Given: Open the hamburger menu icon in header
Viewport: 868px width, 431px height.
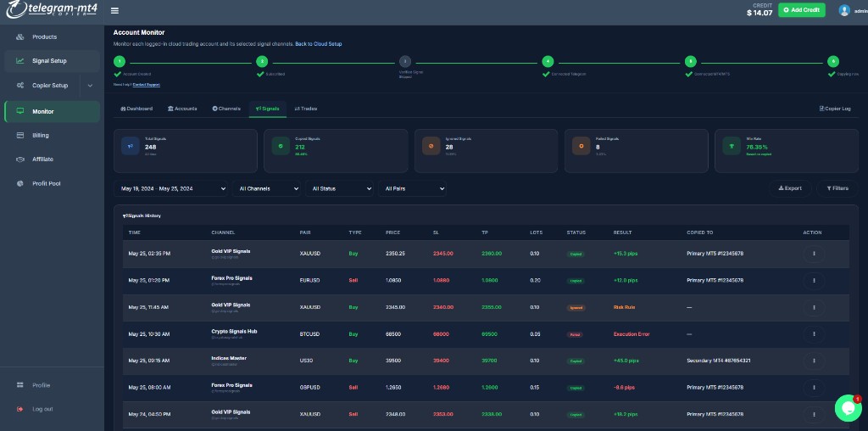Looking at the screenshot, I should pyautogui.click(x=114, y=10).
